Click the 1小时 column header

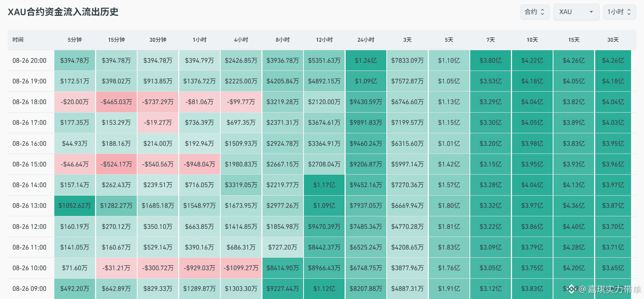click(200, 40)
